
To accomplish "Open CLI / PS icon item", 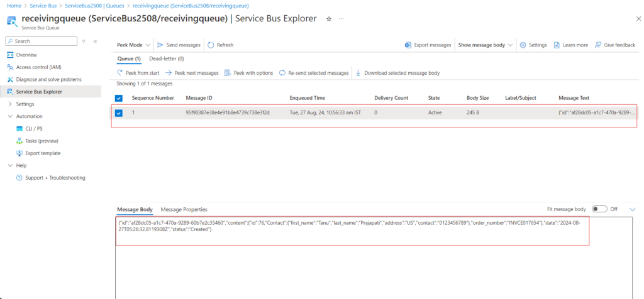I will [19, 129].
